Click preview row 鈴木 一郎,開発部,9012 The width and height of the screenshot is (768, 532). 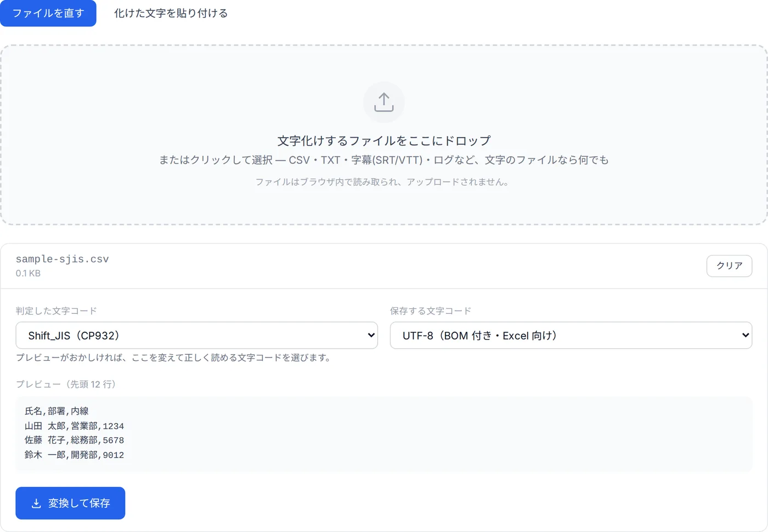(74, 455)
